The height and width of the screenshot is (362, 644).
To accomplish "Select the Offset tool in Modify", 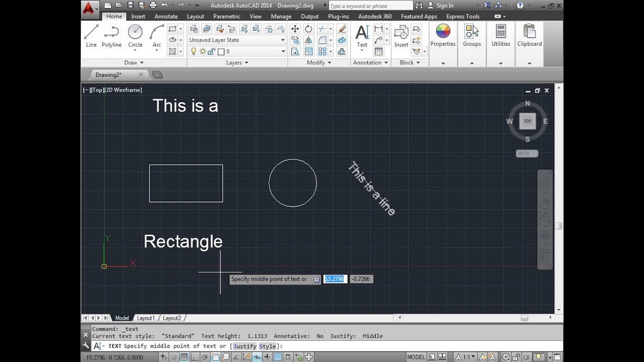I will pyautogui.click(x=342, y=51).
